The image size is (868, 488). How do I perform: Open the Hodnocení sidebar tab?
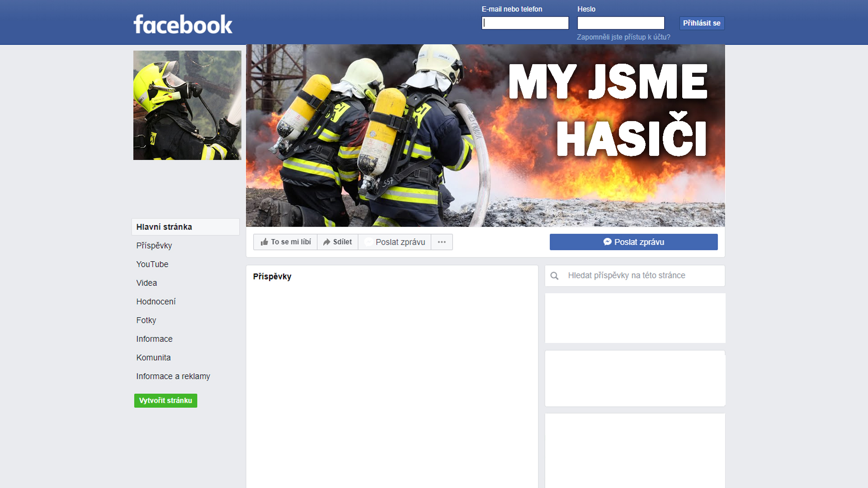point(156,301)
